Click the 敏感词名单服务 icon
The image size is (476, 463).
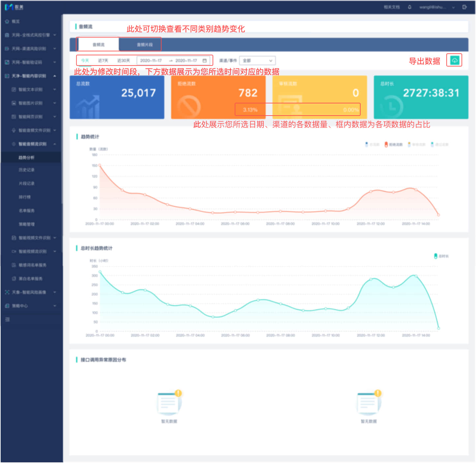[14, 265]
